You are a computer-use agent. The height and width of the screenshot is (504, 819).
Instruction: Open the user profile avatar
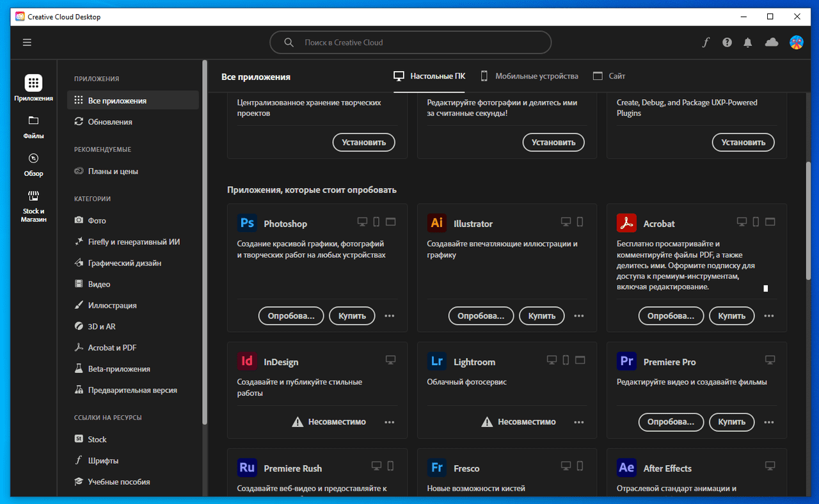point(796,42)
